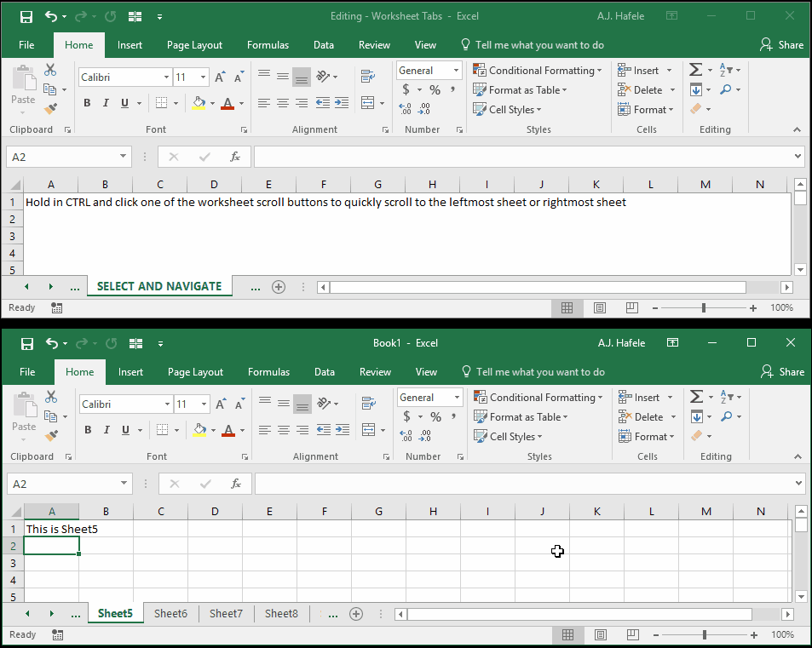Click Wrap Text icon in Book1 window

click(x=369, y=403)
